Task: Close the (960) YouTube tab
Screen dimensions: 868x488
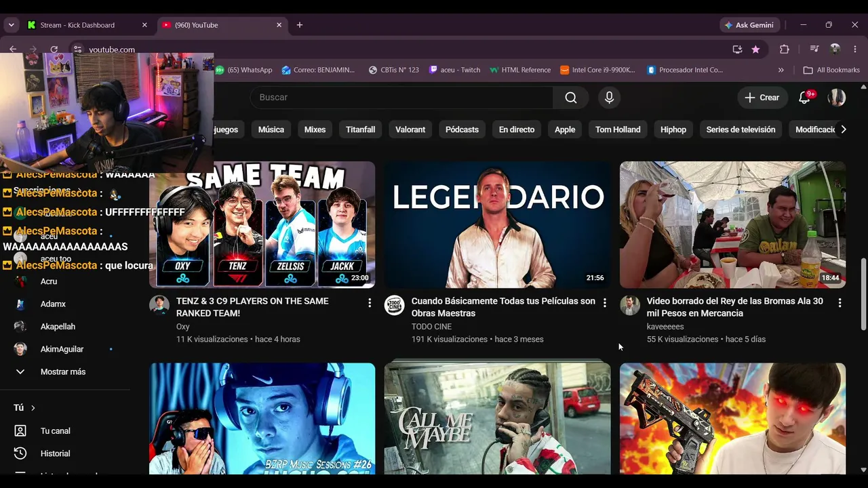Action: 279,25
